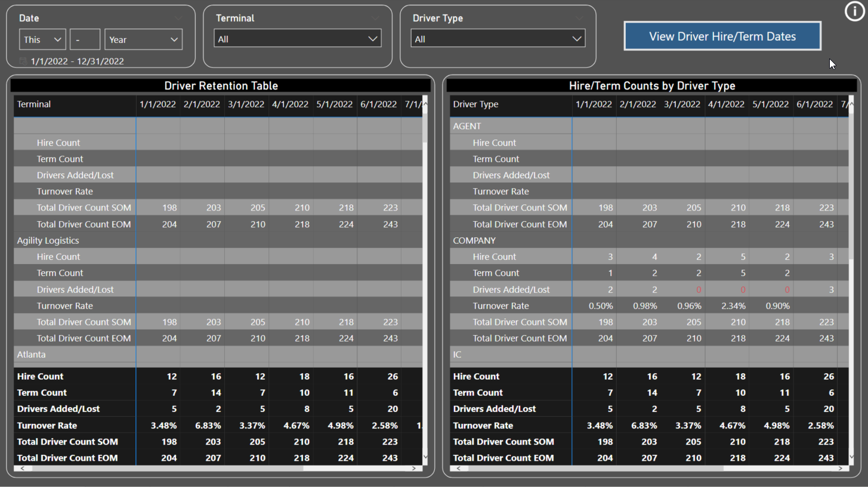The image size is (868, 487).
Task: Click 'Turnover Rate' under Agility Logistics
Action: click(65, 305)
